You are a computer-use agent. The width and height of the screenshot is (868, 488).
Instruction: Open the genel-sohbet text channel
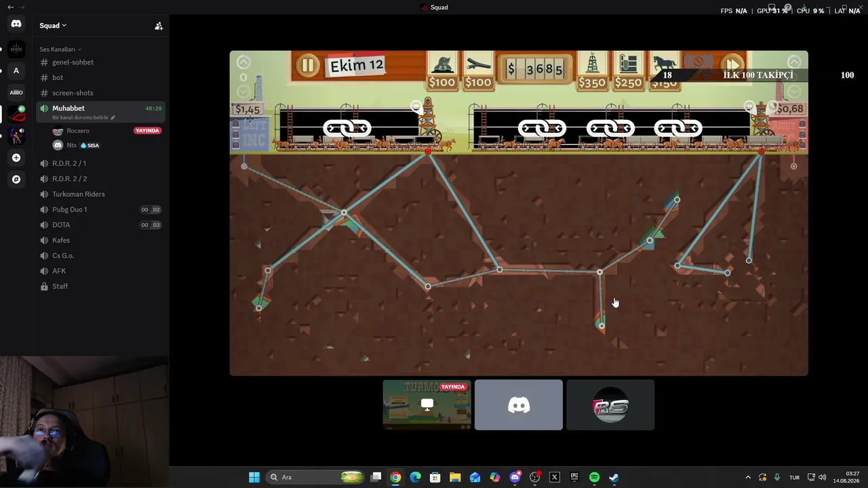coord(100,62)
